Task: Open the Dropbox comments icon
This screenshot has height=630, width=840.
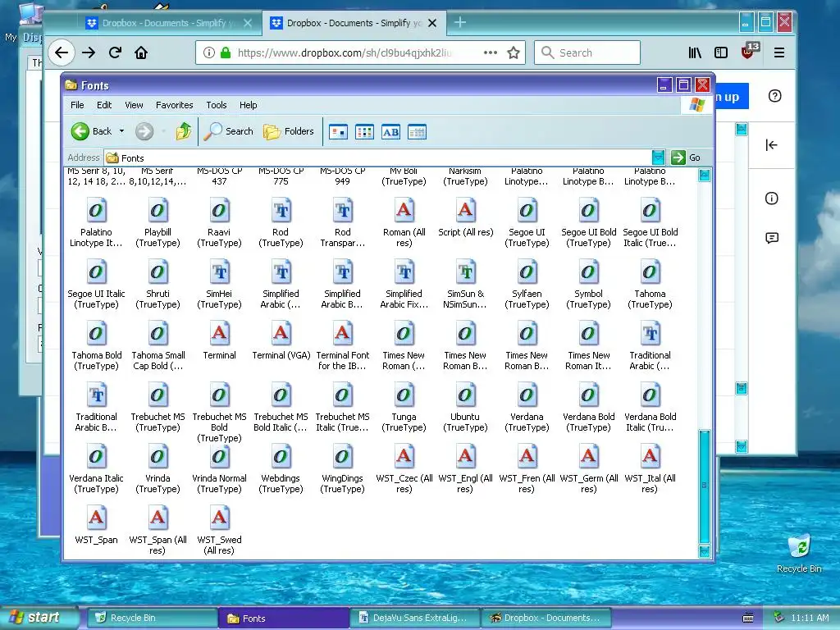Action: tap(772, 238)
